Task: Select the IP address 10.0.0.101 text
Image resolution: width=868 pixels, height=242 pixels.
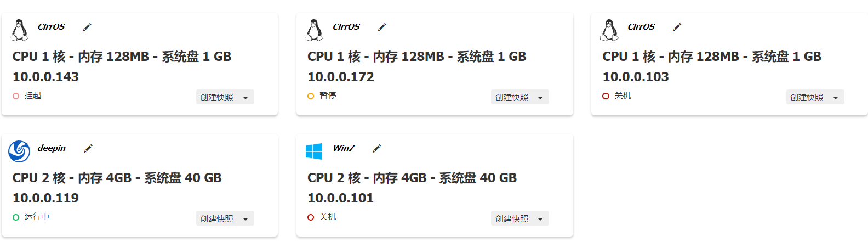Action: pos(340,198)
